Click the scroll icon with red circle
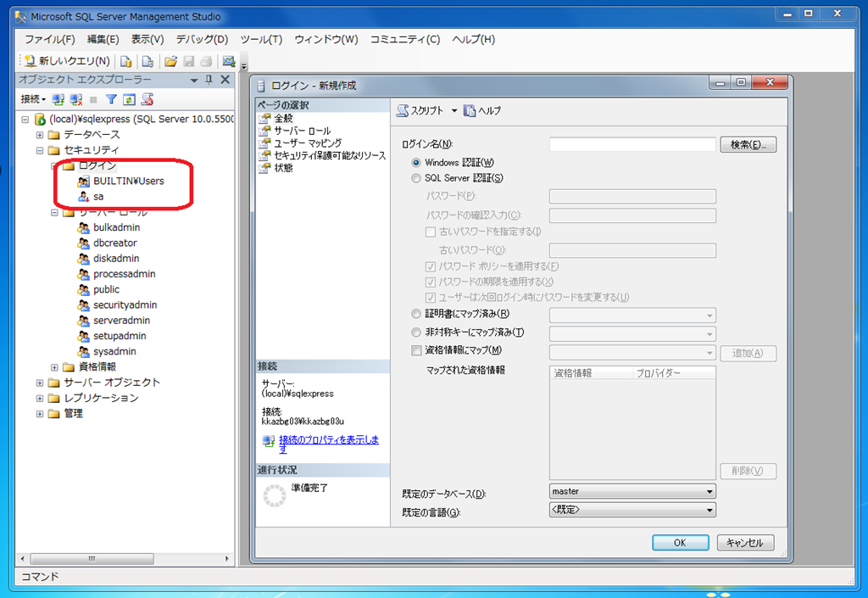The image size is (868, 598). (147, 100)
